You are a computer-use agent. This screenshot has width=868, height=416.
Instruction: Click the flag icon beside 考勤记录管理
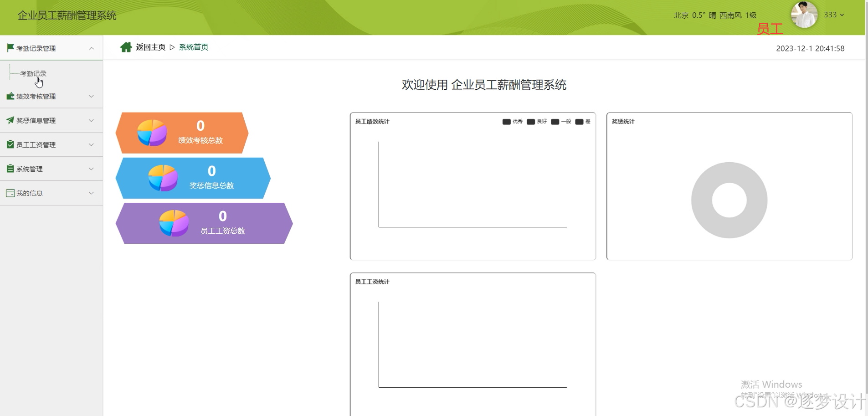click(10, 47)
